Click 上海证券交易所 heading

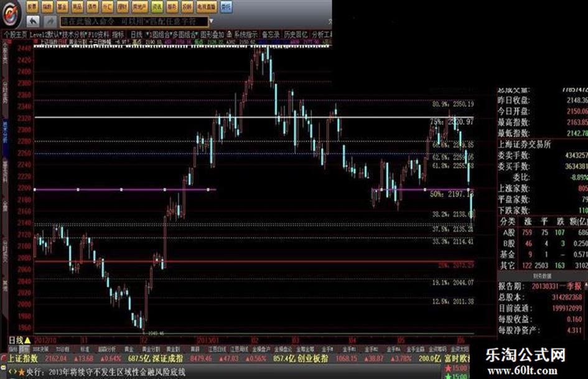click(525, 144)
